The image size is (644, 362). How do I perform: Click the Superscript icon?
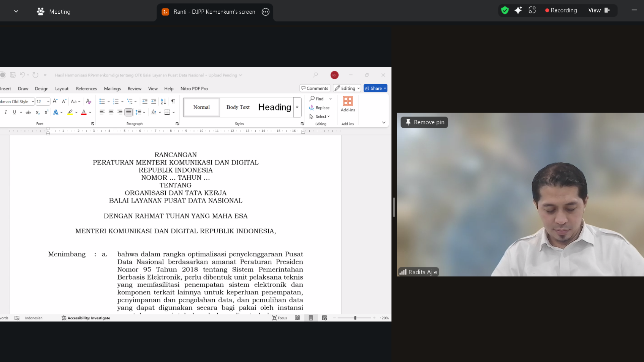coord(46,112)
